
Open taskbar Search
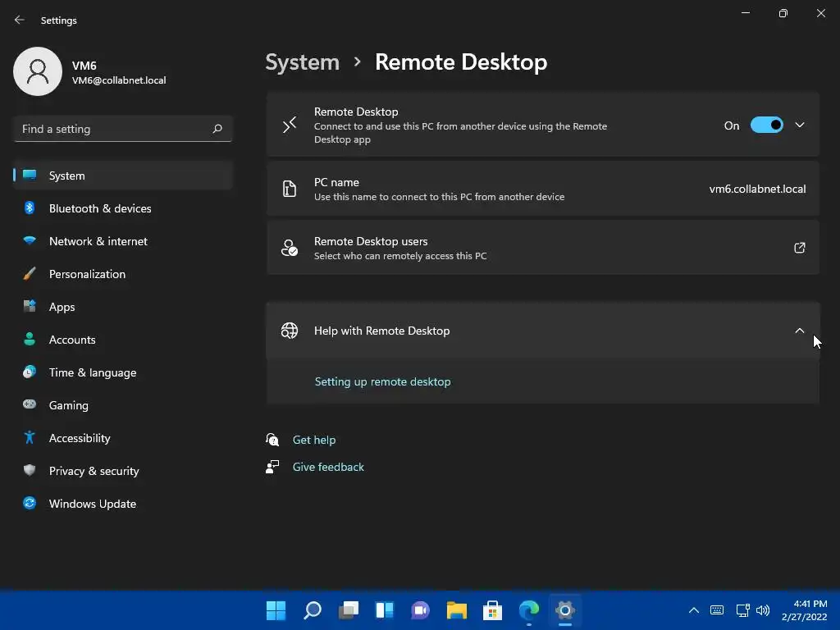pos(313,610)
